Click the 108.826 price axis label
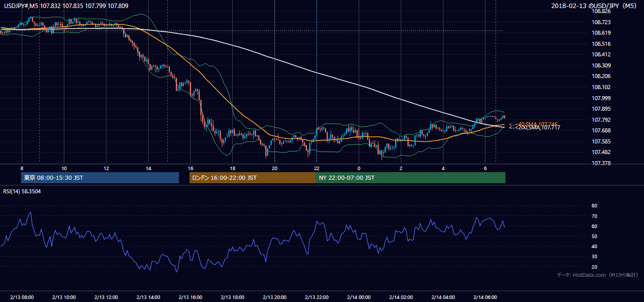This screenshot has width=644, height=302. 601,11
